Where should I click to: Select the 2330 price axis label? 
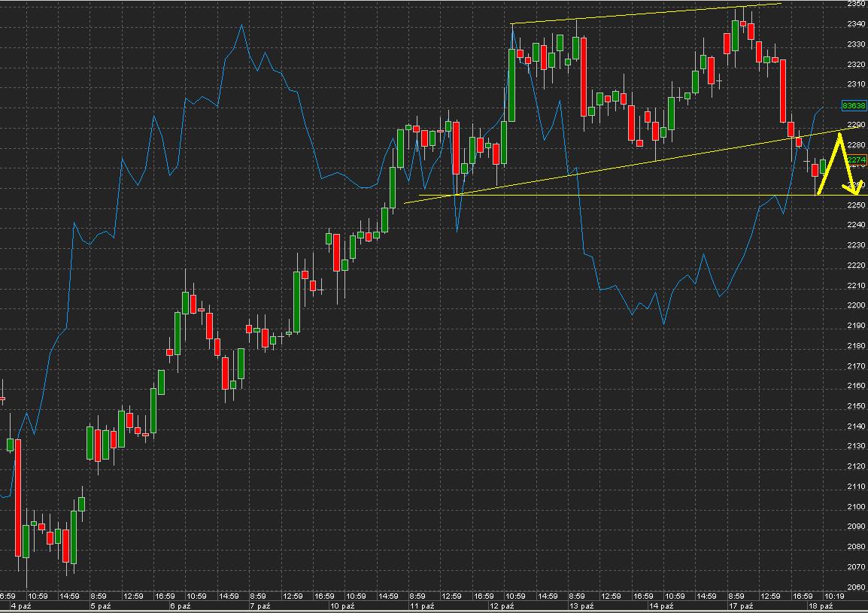click(856, 44)
